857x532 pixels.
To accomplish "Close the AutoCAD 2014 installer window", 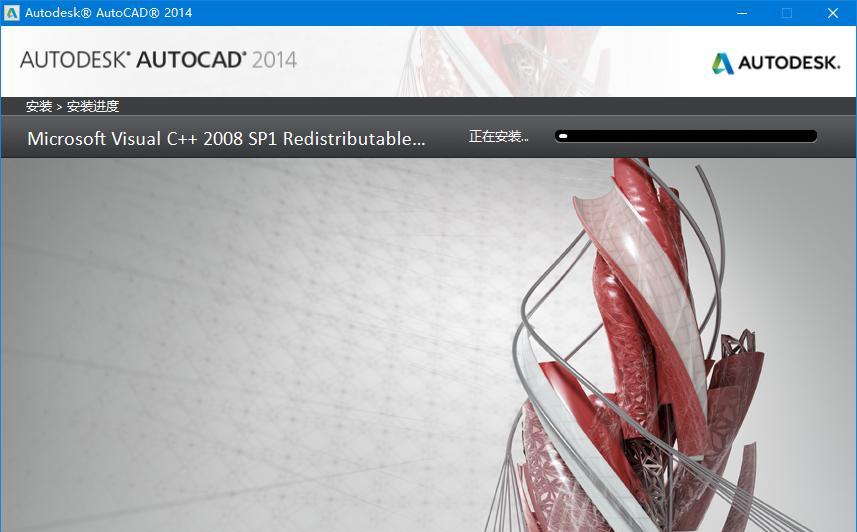I will tap(833, 13).
